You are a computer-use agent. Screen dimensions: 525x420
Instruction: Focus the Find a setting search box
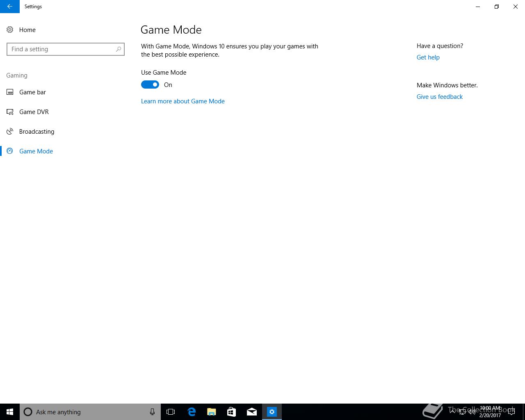[x=66, y=49]
